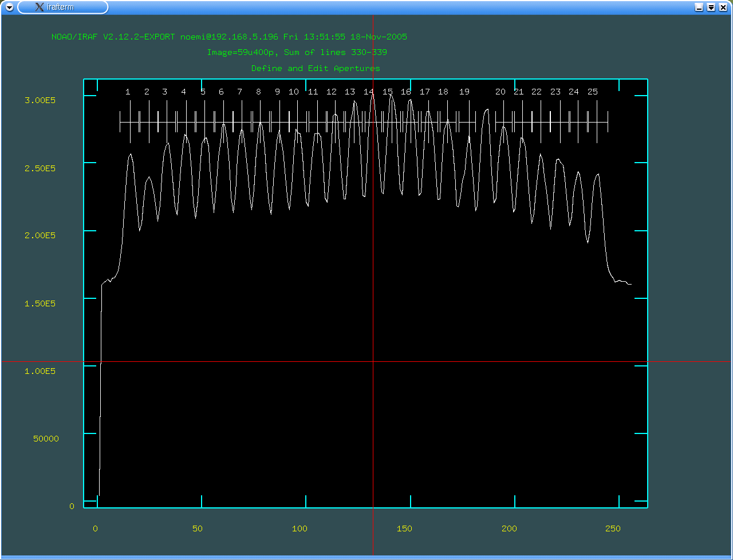Viewport: 733px width, 560px height.
Task: Click aperture number 22 label
Action: coord(537,92)
